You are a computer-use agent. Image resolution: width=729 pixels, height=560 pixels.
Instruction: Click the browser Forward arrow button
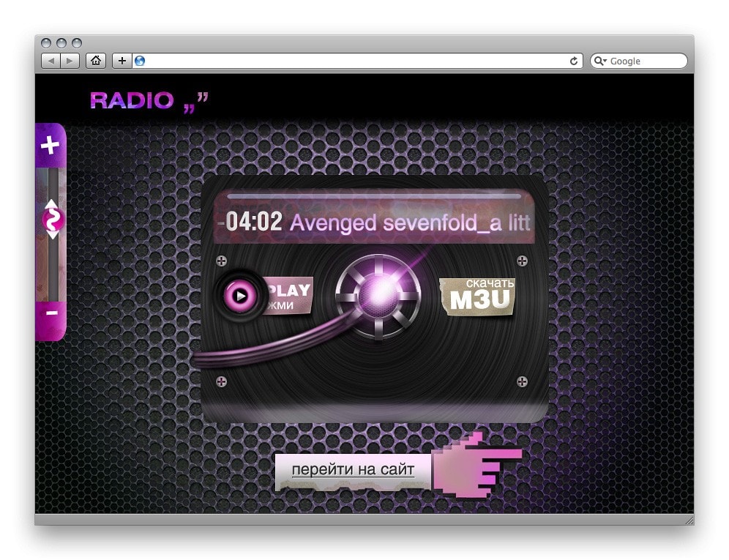pos(70,61)
